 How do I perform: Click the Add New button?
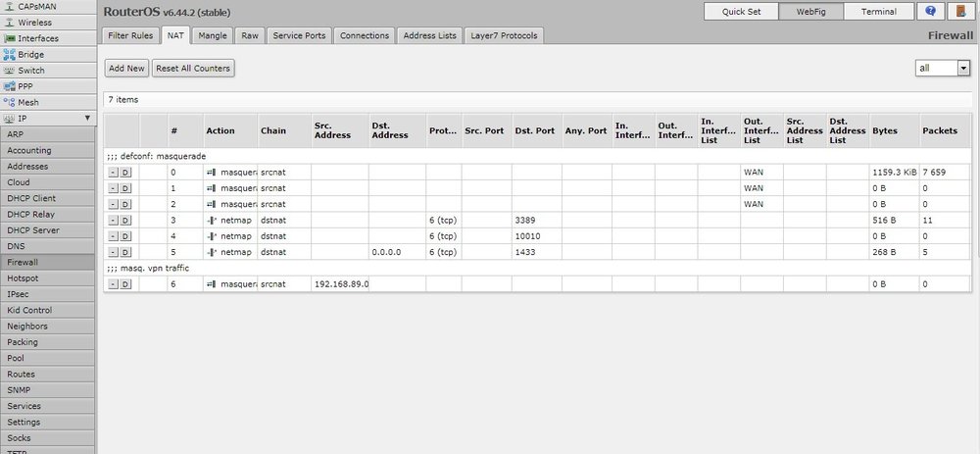(126, 69)
